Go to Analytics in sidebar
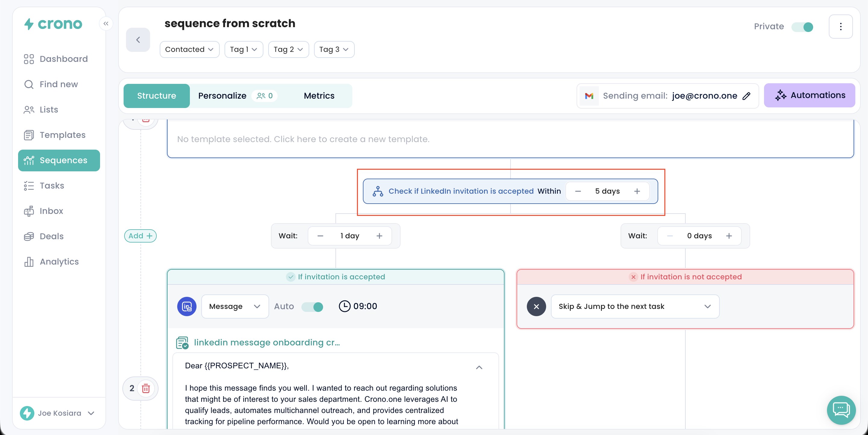 click(59, 262)
